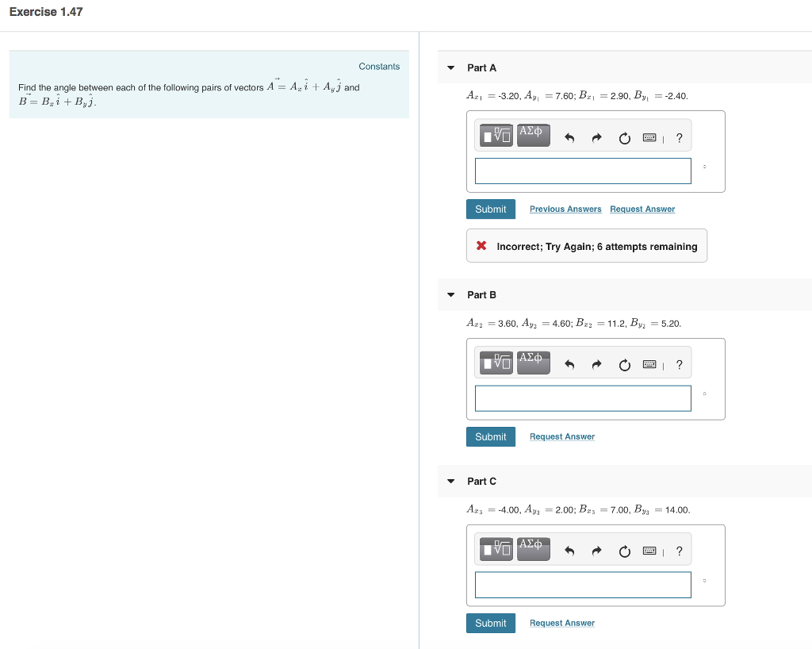Request Answer for Part B
This screenshot has width=812, height=649.
562,436
